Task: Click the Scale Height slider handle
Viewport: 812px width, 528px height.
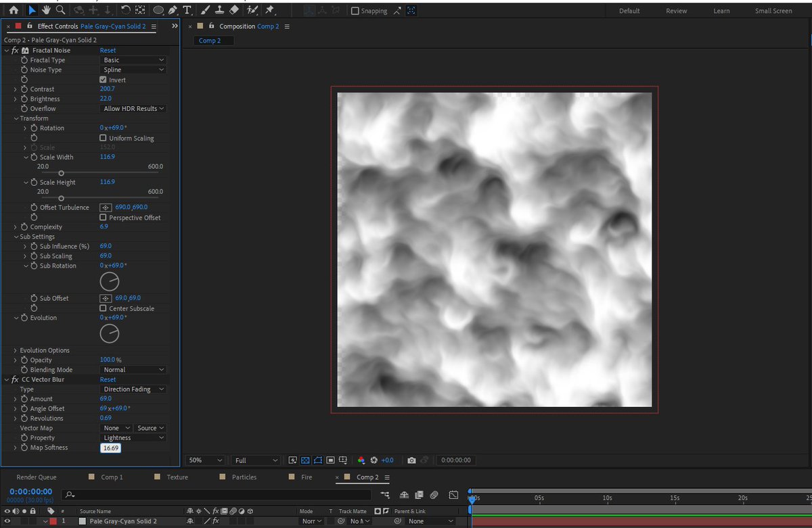Action: (61, 198)
